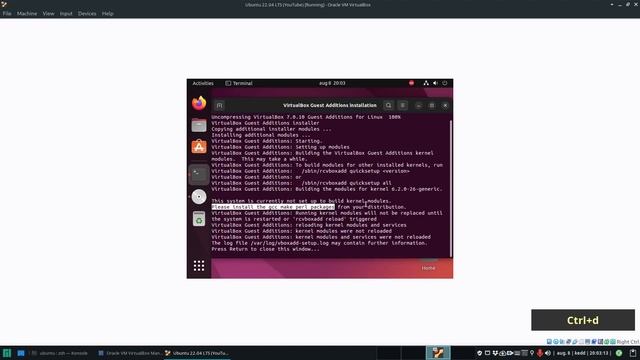Click the red notification indicator in top bar

tap(411, 83)
